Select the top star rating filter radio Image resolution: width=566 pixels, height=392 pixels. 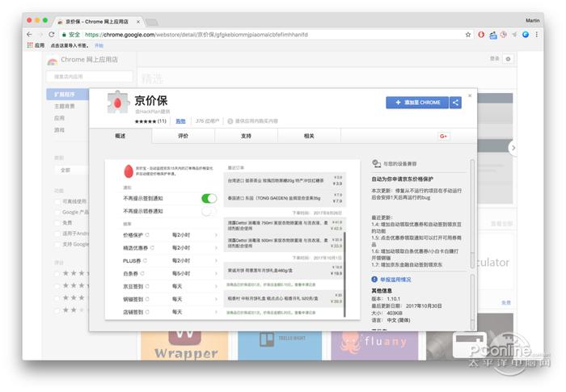(x=57, y=274)
